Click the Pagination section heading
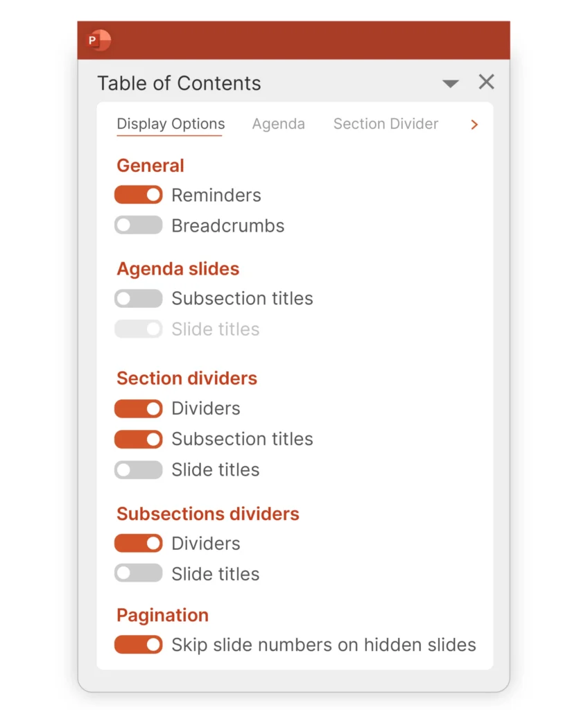The image size is (588, 710). [162, 615]
